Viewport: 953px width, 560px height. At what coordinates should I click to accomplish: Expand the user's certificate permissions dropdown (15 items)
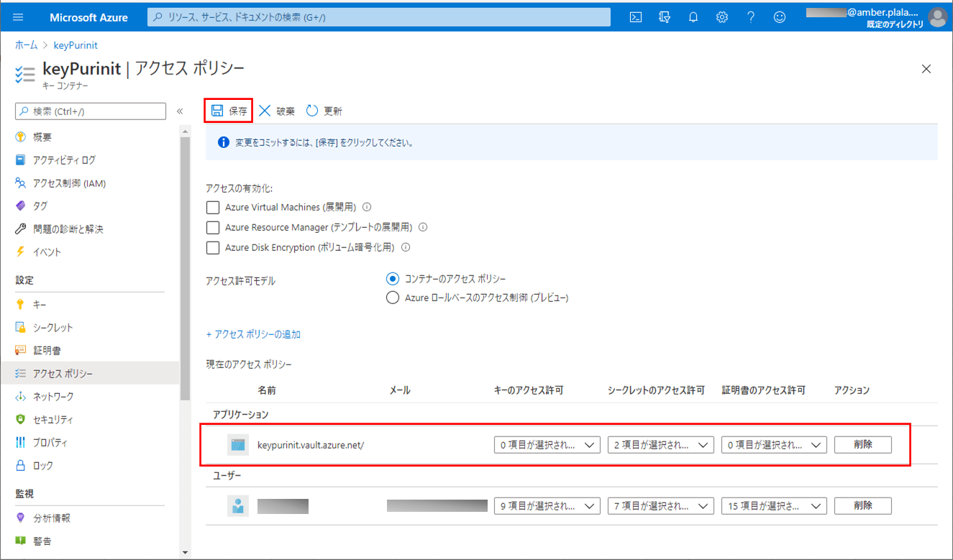coord(774,505)
